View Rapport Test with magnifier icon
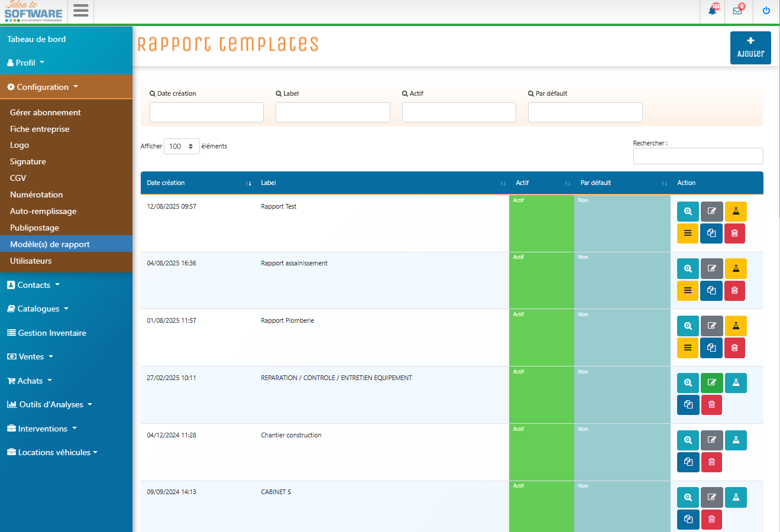780x532 pixels. point(688,212)
